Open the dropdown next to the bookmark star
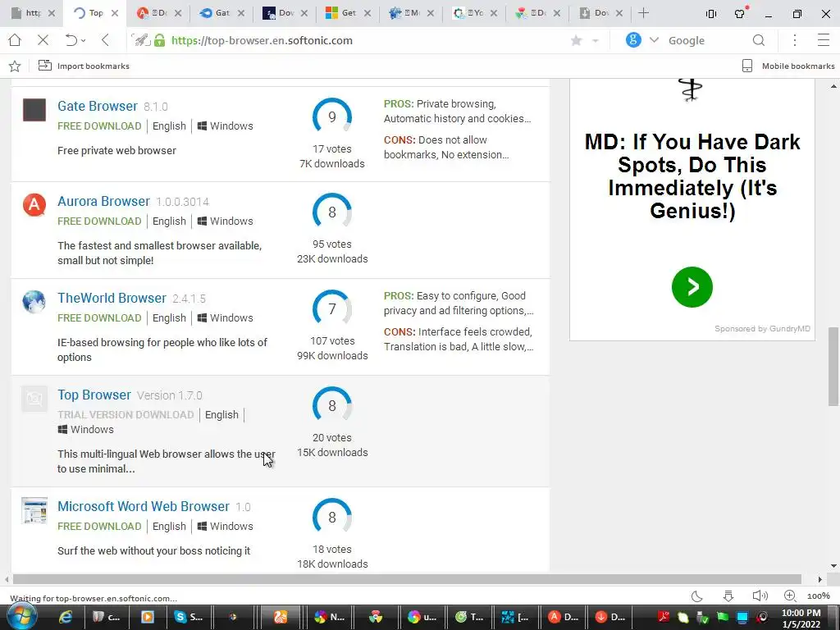This screenshot has height=630, width=840. pyautogui.click(x=596, y=41)
